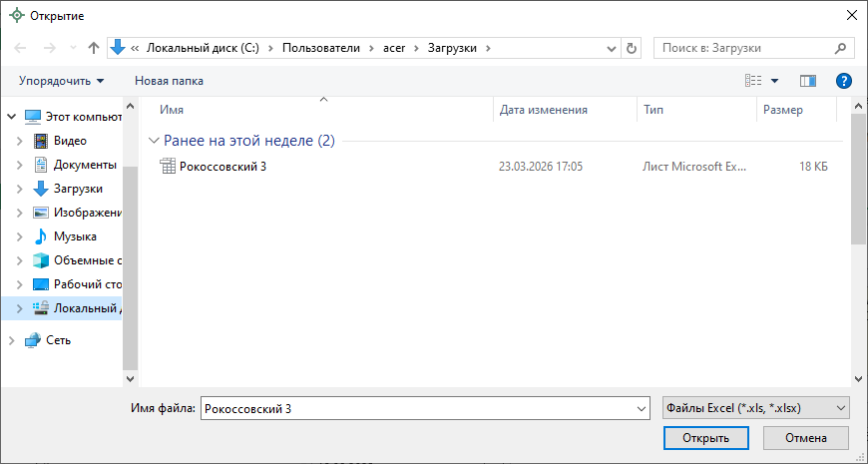Open the Упорядочить menu
Screen dimensions: 868x464
point(61,80)
